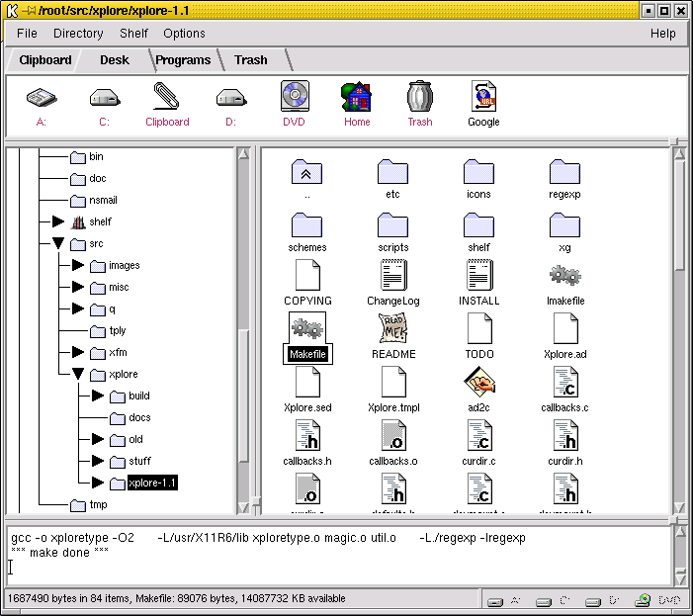The height and width of the screenshot is (616, 693).
Task: Open the window menu K icon
Action: pos(12,10)
